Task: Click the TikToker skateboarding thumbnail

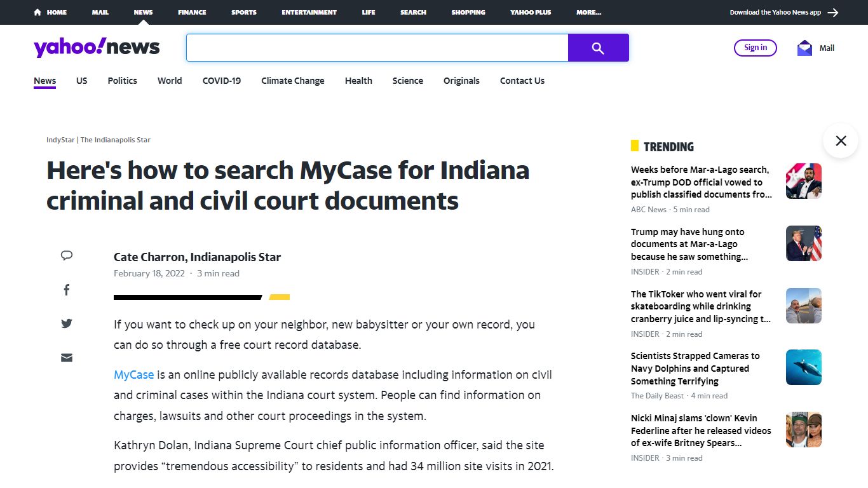Action: click(804, 306)
